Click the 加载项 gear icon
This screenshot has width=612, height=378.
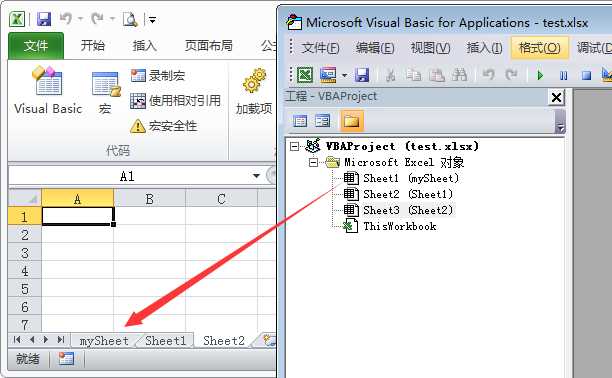[x=254, y=81]
